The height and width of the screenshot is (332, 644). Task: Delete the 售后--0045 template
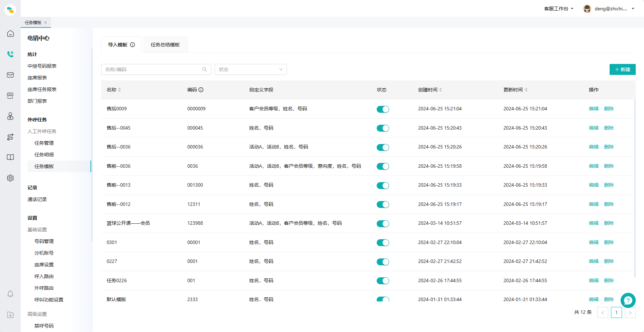point(609,128)
